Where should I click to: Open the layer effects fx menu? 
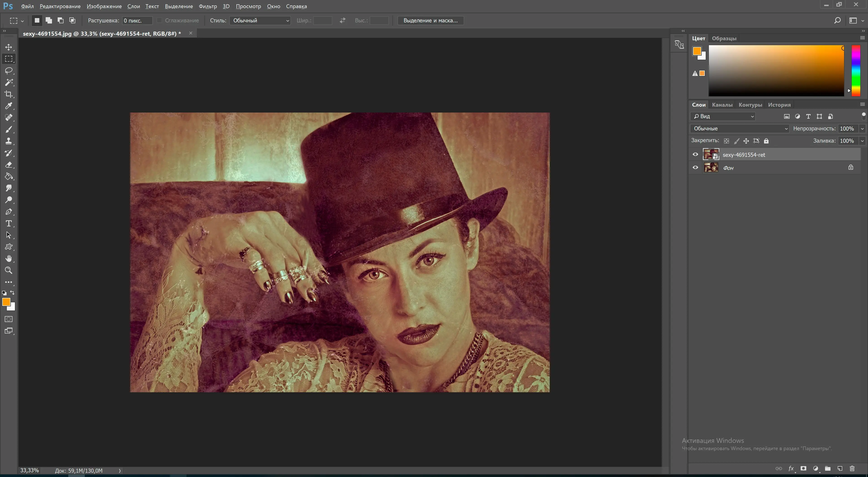791,469
